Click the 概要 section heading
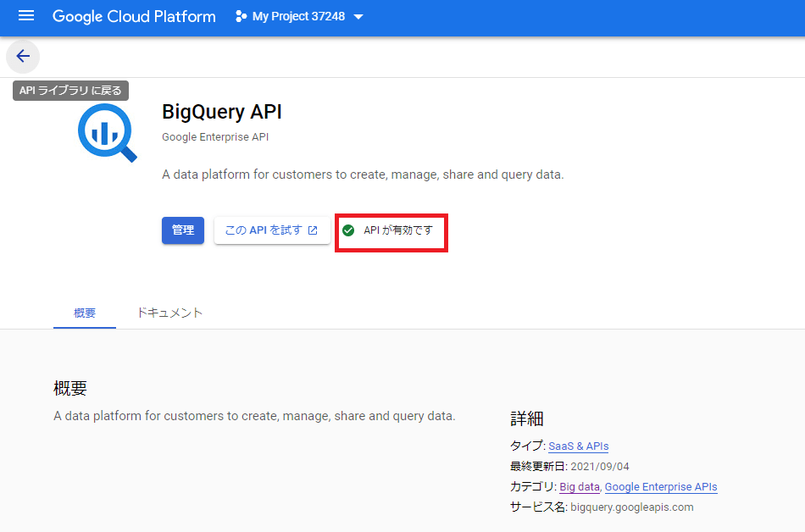Viewport: 805px width, 532px height. [70, 388]
